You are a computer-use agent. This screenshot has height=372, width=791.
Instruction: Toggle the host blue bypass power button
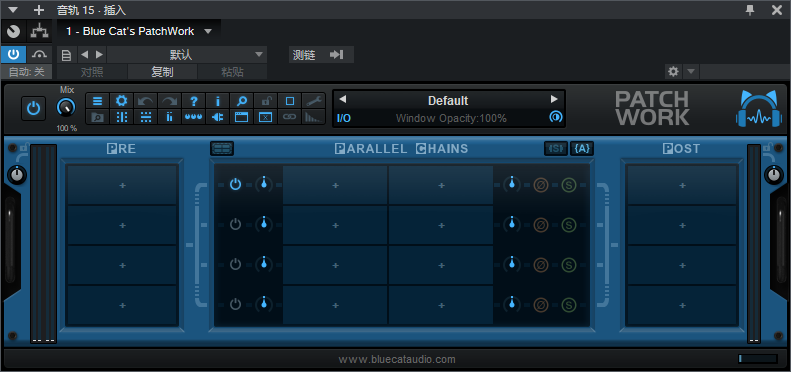14,55
